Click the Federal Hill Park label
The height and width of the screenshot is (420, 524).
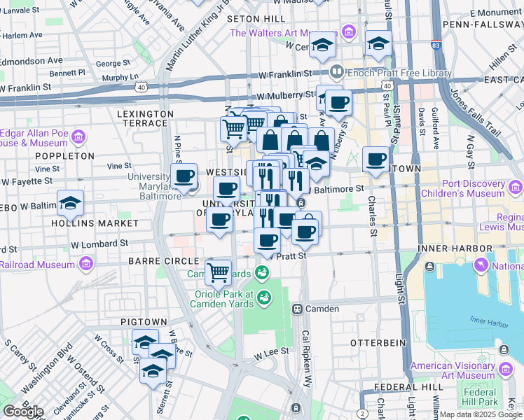click(480, 397)
